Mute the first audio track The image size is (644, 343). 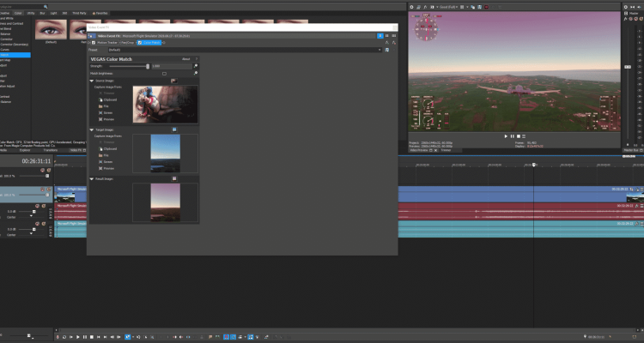coord(38,206)
